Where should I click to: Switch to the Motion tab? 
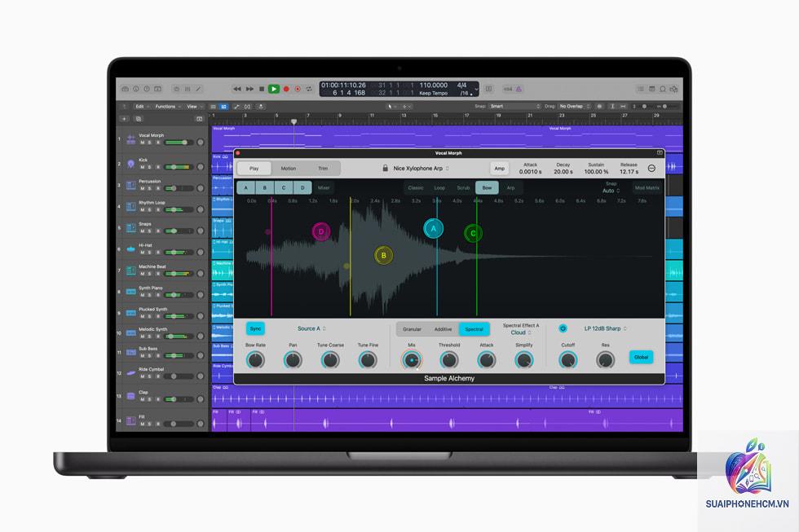289,169
